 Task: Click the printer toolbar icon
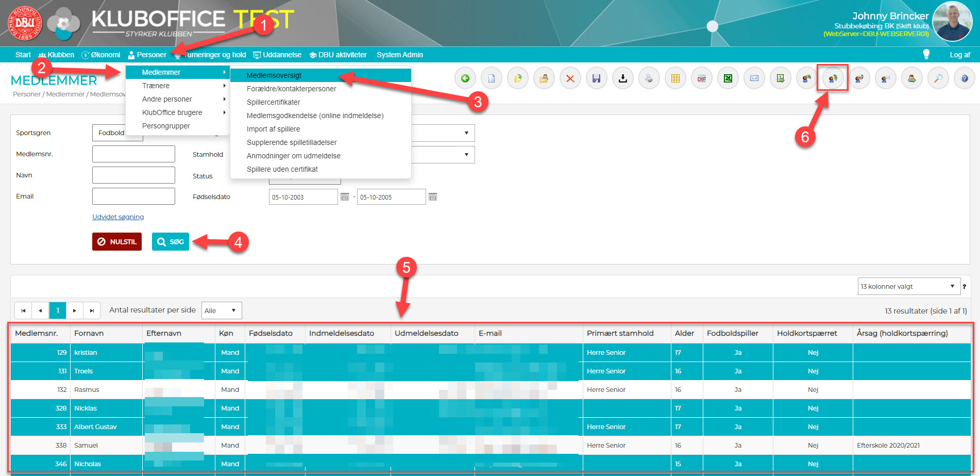(649, 78)
